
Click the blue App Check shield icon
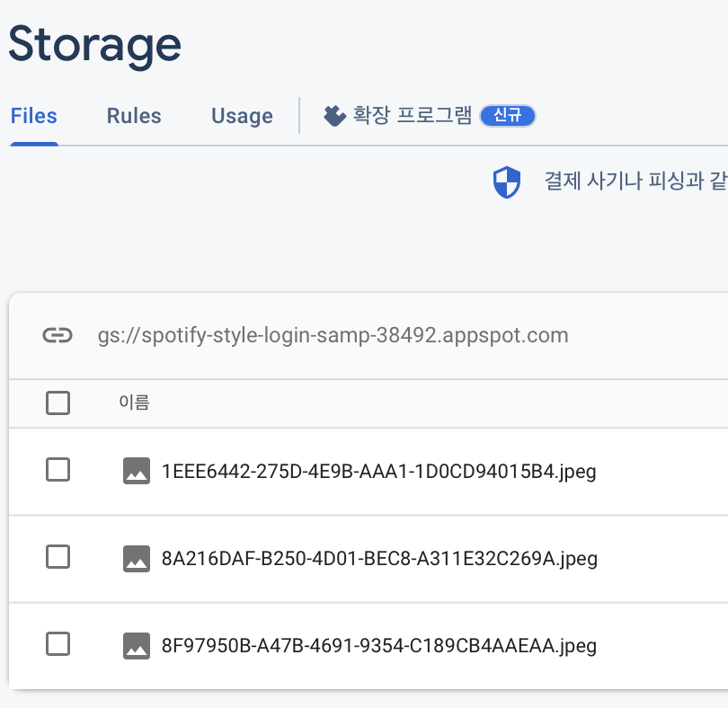click(507, 181)
